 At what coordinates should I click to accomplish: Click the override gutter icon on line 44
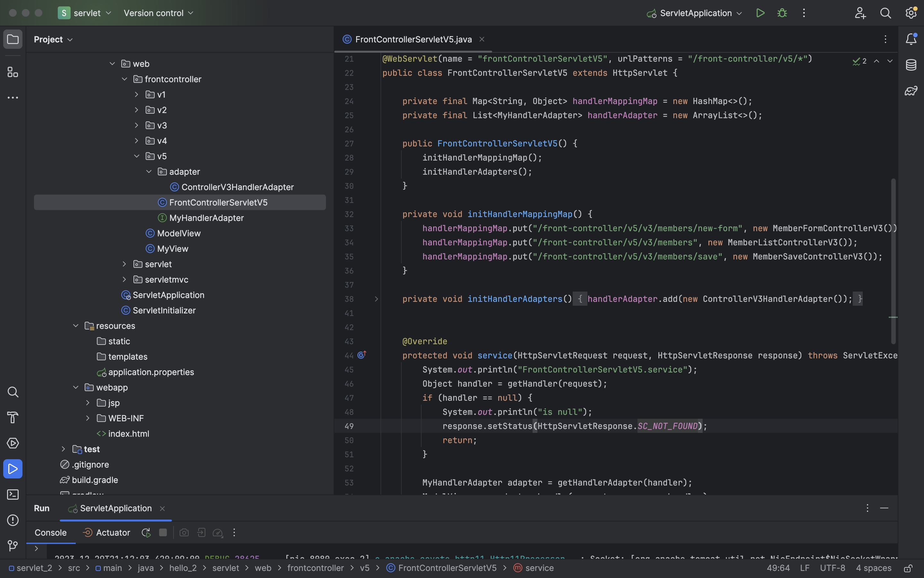362,355
